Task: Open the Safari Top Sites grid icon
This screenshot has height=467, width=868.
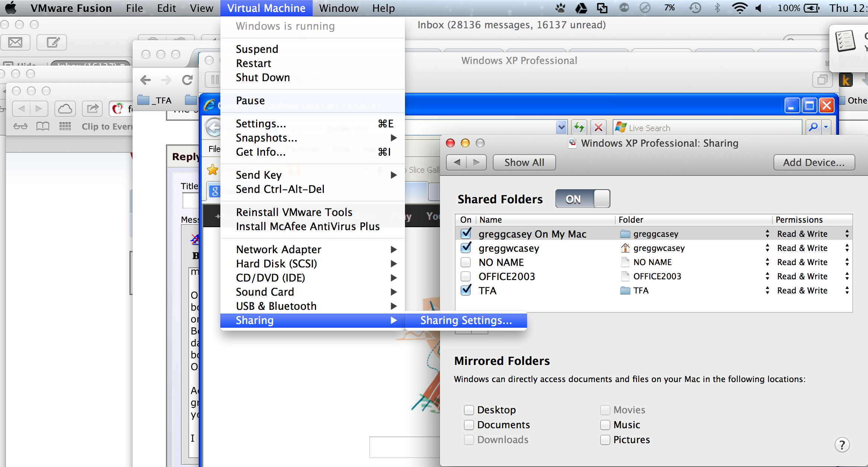Action: [x=65, y=127]
